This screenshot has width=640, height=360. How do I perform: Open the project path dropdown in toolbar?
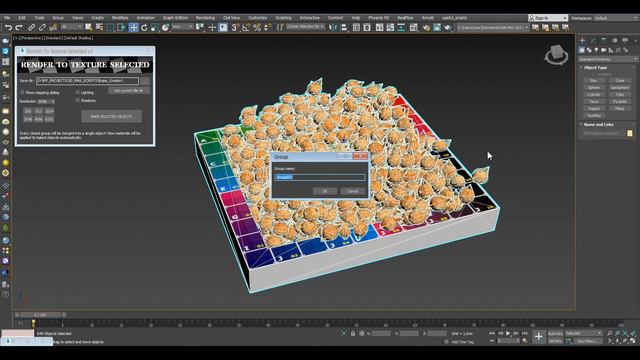coord(493,27)
